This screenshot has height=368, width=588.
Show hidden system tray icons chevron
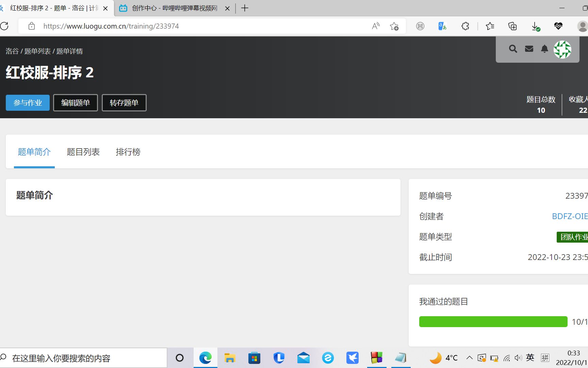click(470, 358)
